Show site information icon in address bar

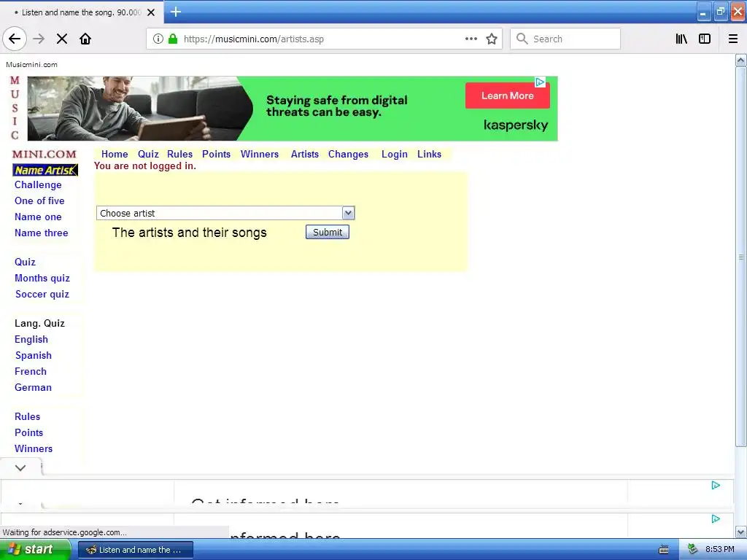[x=158, y=39]
